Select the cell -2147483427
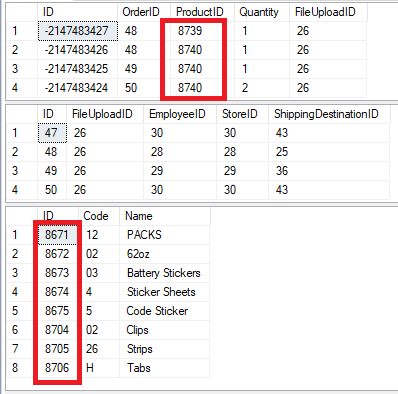Viewport: 398px width, 394px height. coord(78,31)
